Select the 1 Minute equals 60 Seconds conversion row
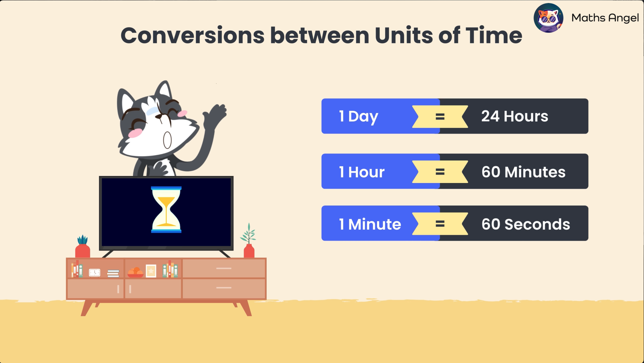 [x=454, y=224]
